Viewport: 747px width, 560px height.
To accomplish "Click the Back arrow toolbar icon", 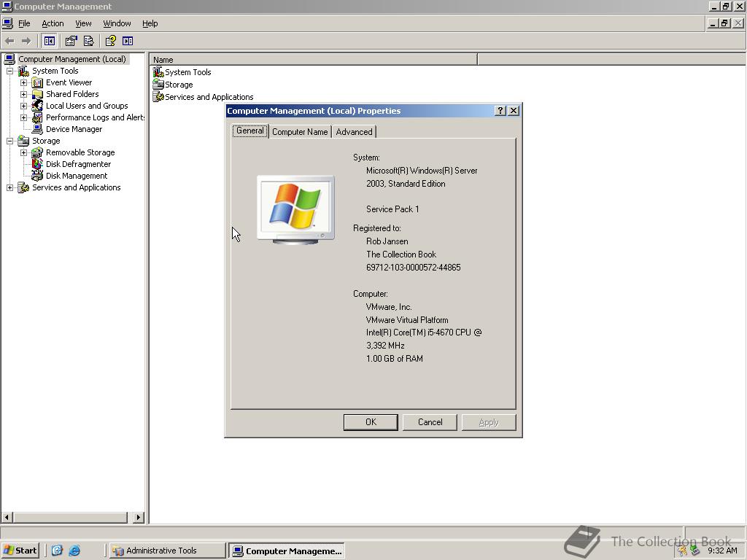I will pos(9,41).
